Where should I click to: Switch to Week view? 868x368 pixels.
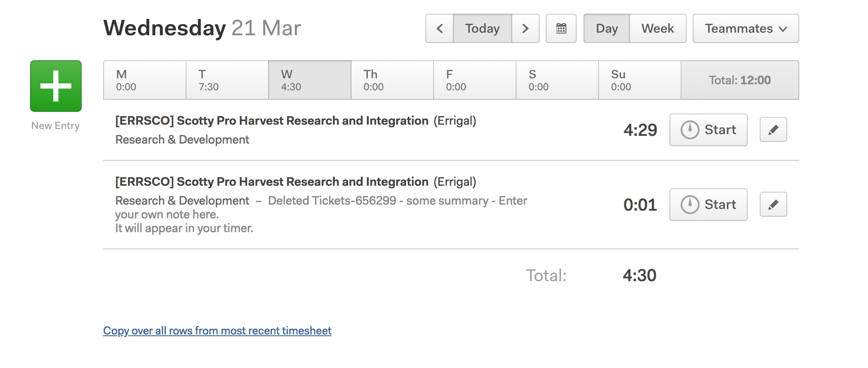657,28
